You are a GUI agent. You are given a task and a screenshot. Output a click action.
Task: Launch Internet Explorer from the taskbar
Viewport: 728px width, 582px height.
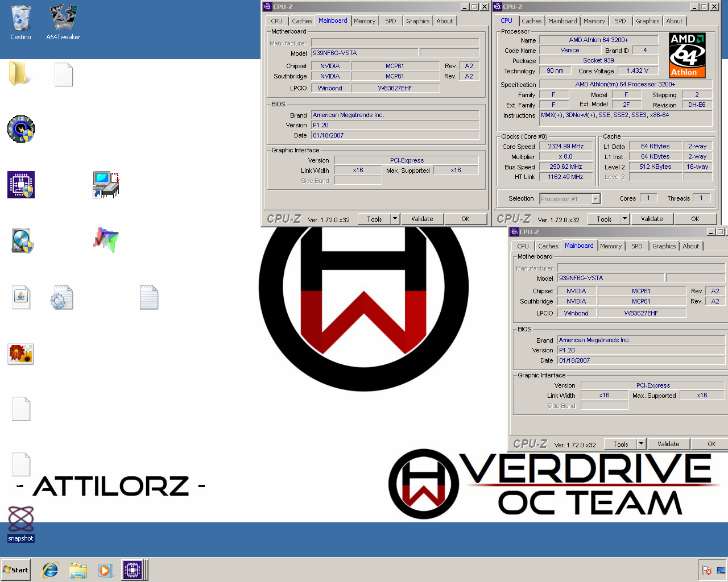click(x=50, y=570)
